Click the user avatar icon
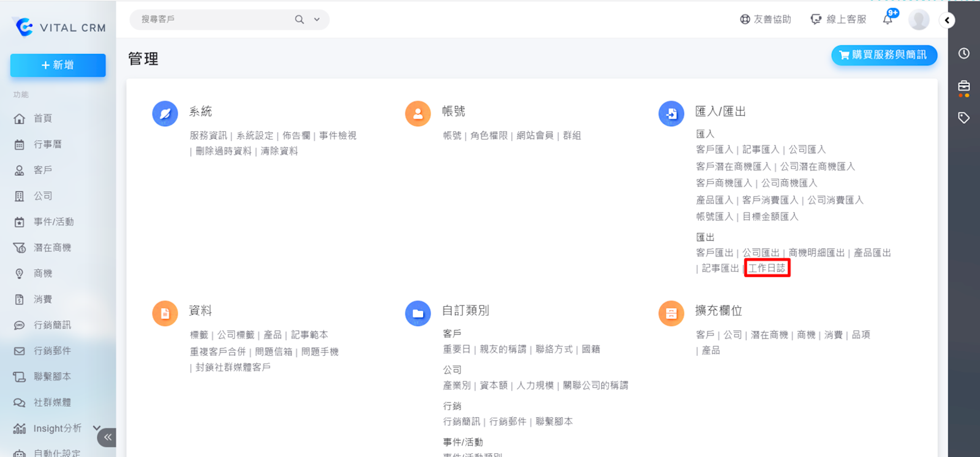 pyautogui.click(x=919, y=20)
